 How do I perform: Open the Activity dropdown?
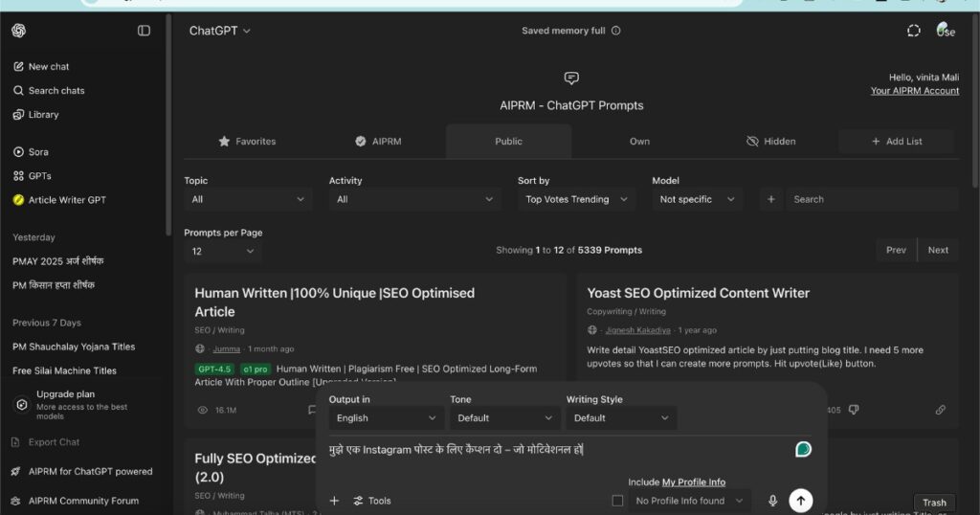pos(414,199)
